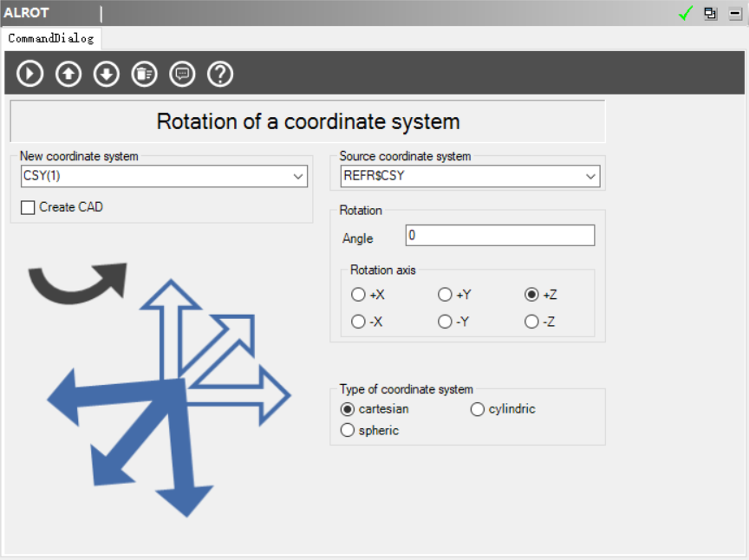Image resolution: width=749 pixels, height=560 pixels.
Task: Click the up arrow circle icon
Action: pos(68,74)
